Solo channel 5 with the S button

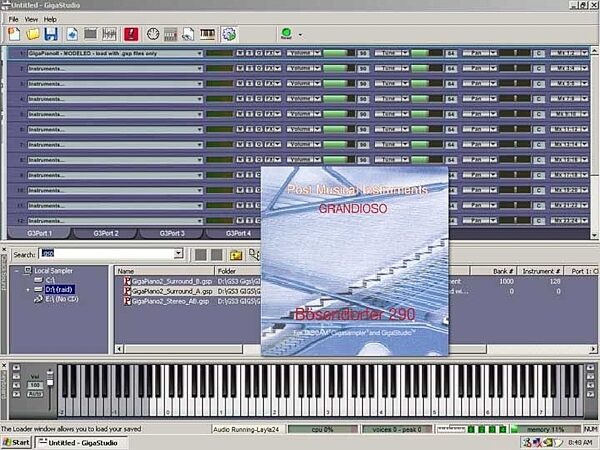(x=249, y=114)
